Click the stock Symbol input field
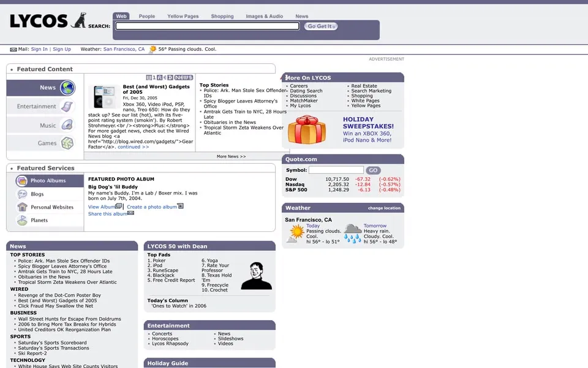This screenshot has width=588, height=368. point(336,170)
